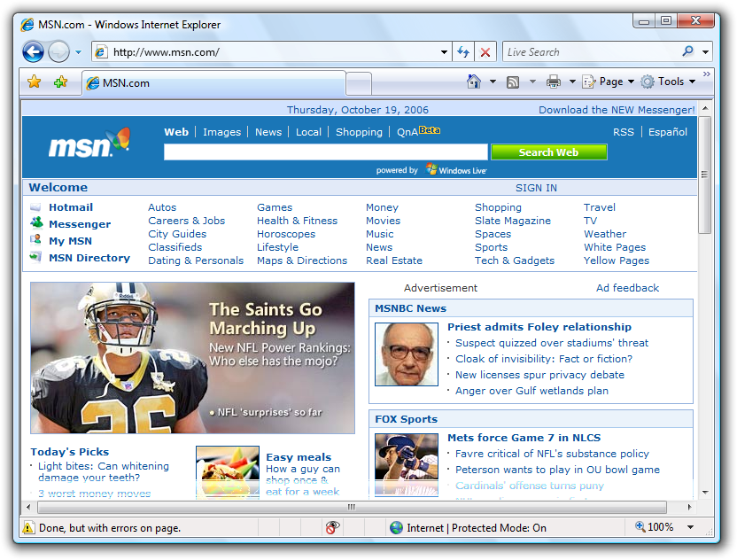
Task: Click the MSNBC News priest photo thumbnail
Action: [x=407, y=354]
